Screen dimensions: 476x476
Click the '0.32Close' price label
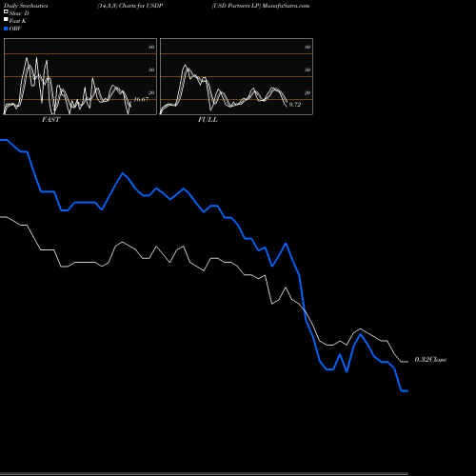coord(430,360)
